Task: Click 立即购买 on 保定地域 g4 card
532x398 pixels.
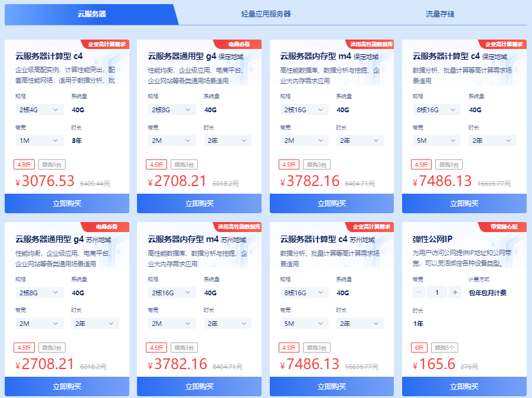Action: [x=199, y=204]
